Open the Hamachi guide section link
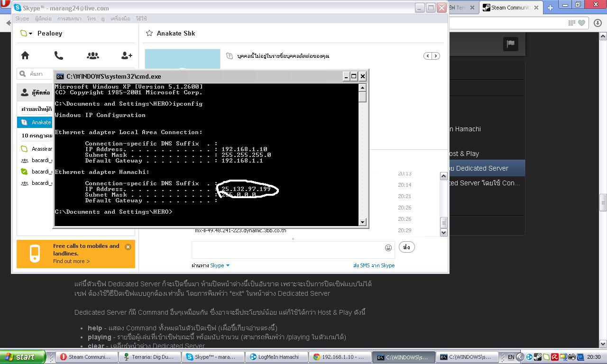 click(465, 129)
